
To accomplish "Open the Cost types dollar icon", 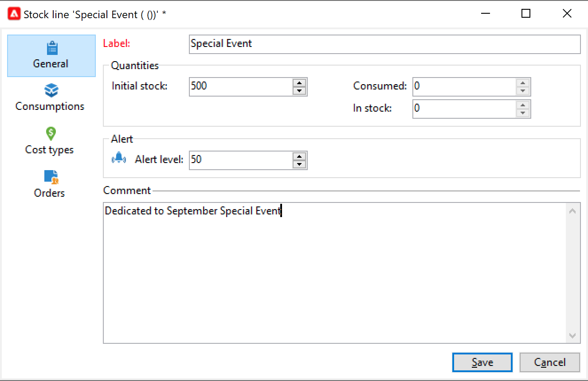I will click(x=51, y=133).
